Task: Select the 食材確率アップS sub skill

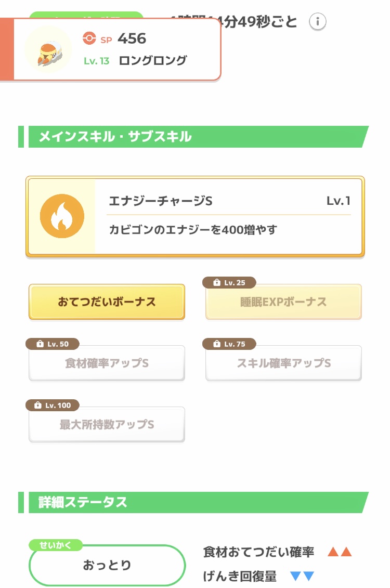Action: point(107,363)
